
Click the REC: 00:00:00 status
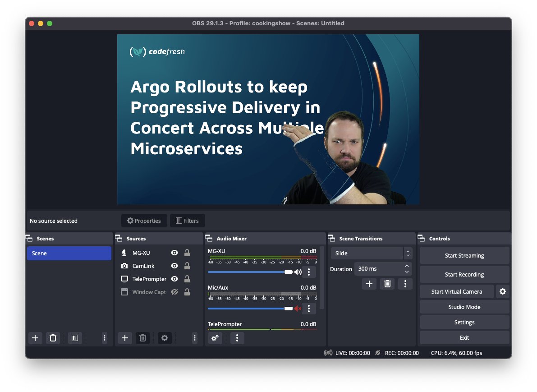click(x=402, y=353)
